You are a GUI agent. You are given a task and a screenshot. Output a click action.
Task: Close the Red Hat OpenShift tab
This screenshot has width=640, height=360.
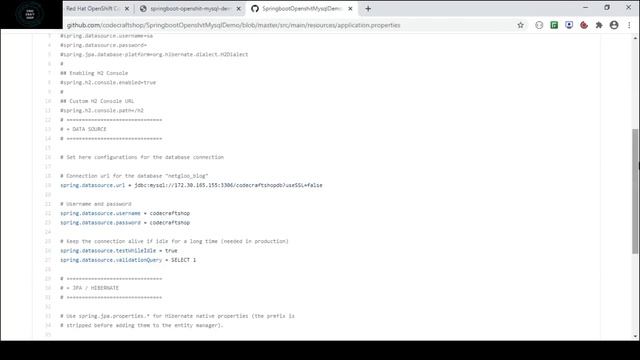[x=127, y=9]
